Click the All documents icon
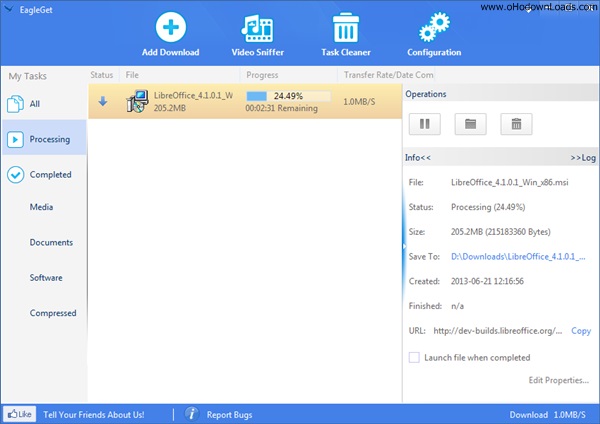Viewport: 600px width, 424px height. click(15, 104)
